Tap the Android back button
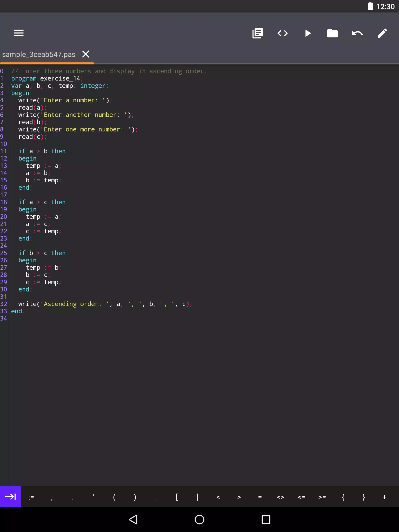This screenshot has height=532, width=399. [x=133, y=520]
